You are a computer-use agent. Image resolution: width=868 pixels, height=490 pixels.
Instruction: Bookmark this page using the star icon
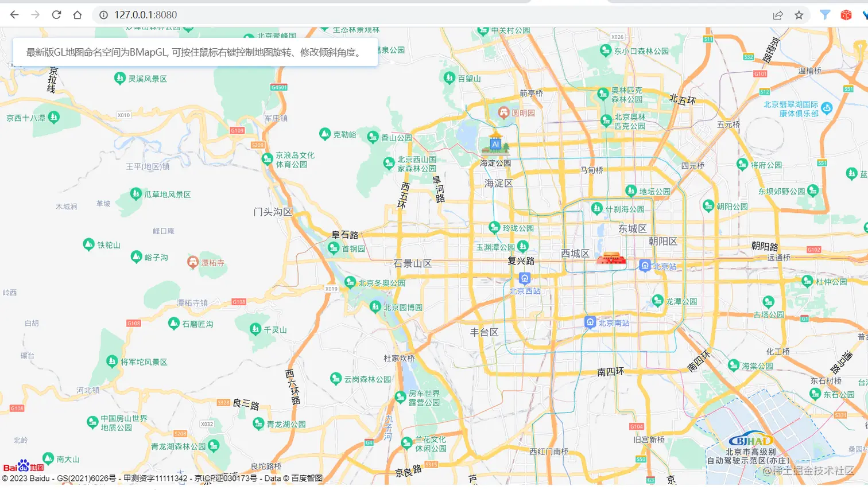coord(798,15)
